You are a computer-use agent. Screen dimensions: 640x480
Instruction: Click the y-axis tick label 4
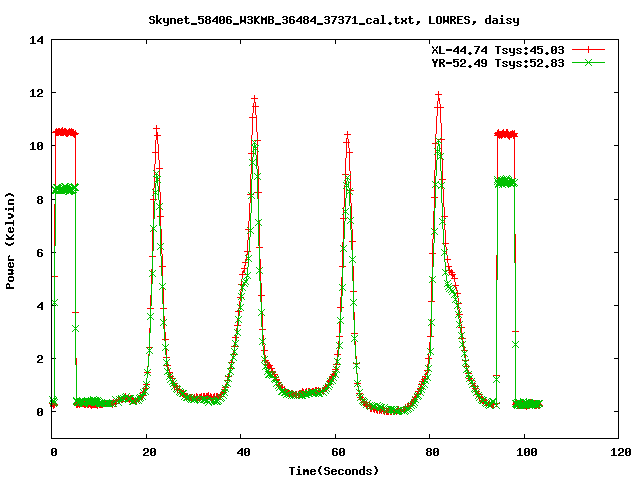coord(40,306)
